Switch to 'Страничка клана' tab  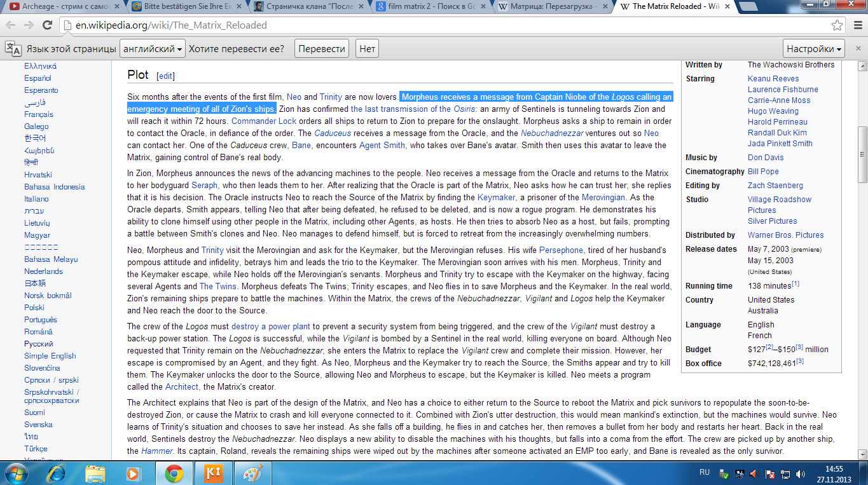click(x=308, y=6)
